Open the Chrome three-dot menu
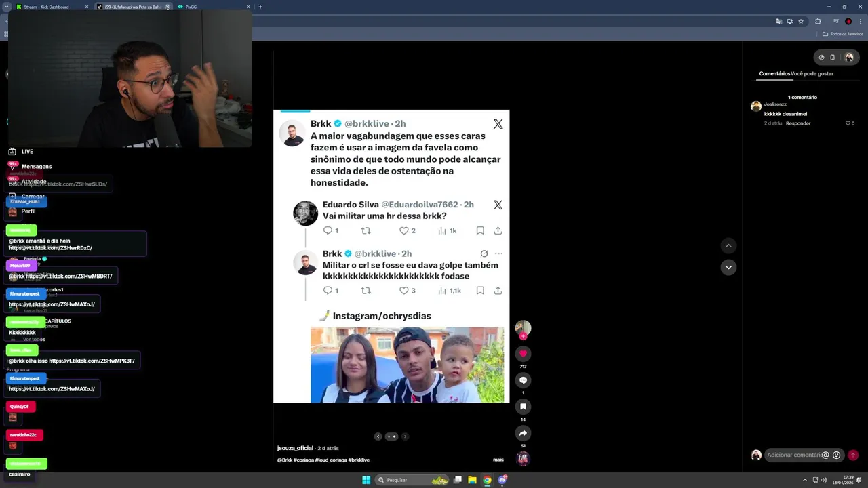Screen dimensions: 868x488 860,21
